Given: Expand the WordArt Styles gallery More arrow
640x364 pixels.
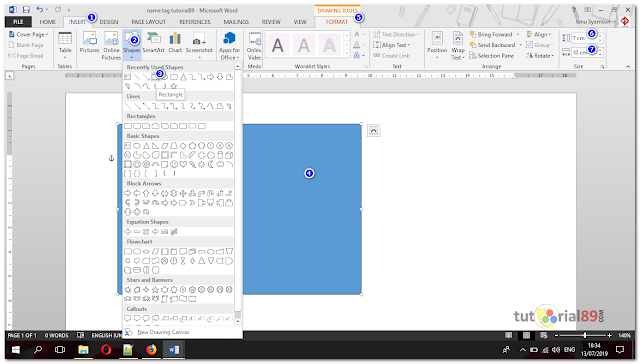Looking at the screenshot, I should (x=347, y=54).
